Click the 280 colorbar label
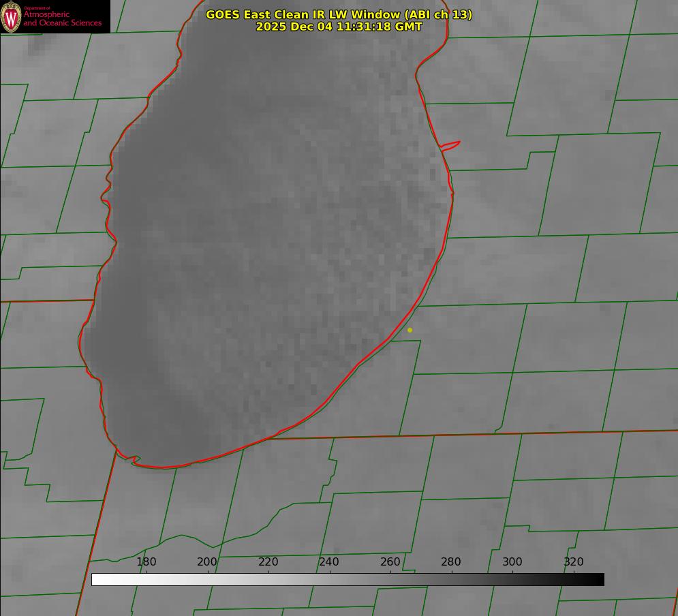Screen dimensions: 678x616 tap(451, 561)
